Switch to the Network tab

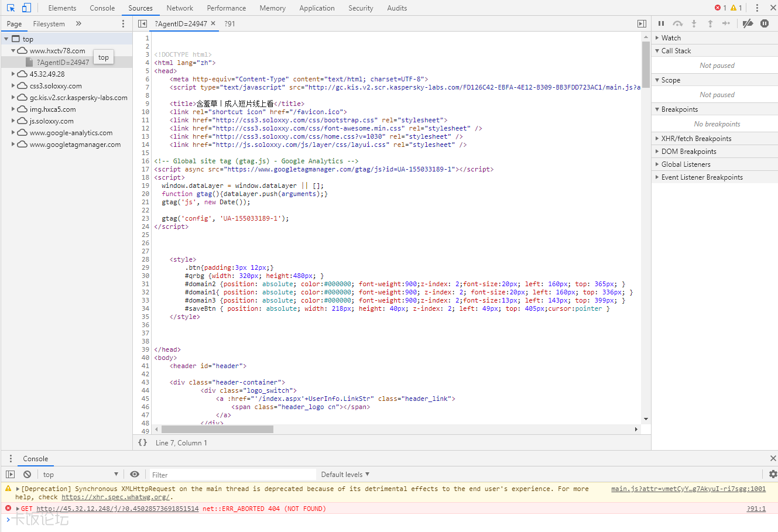pos(180,8)
